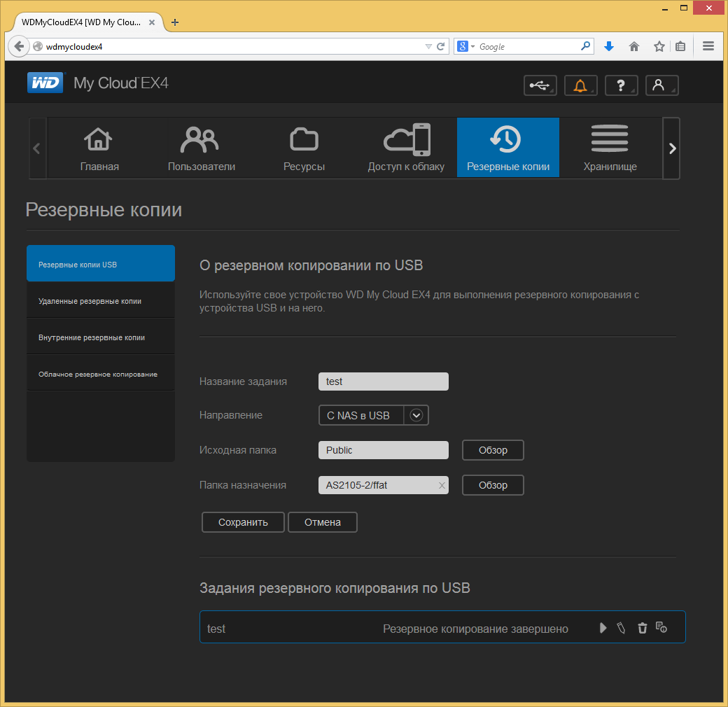Open the Направление dropdown arrow
Viewport: 728px width, 707px height.
416,416
